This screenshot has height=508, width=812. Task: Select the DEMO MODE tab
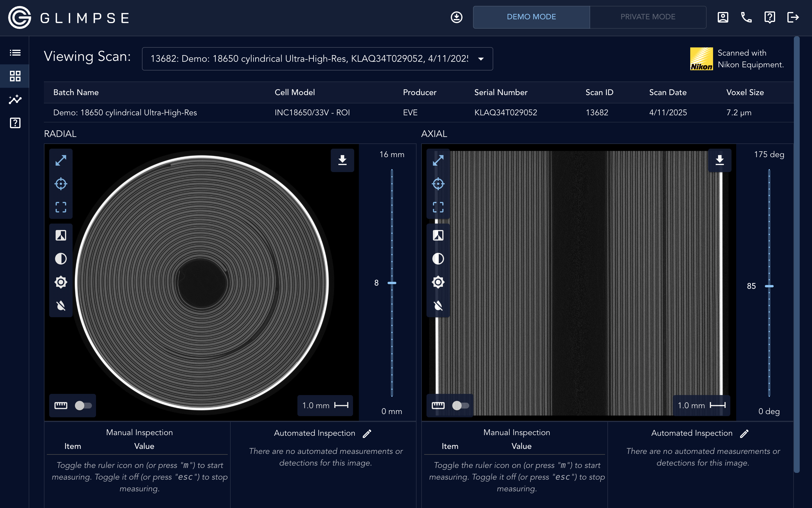pos(531,17)
